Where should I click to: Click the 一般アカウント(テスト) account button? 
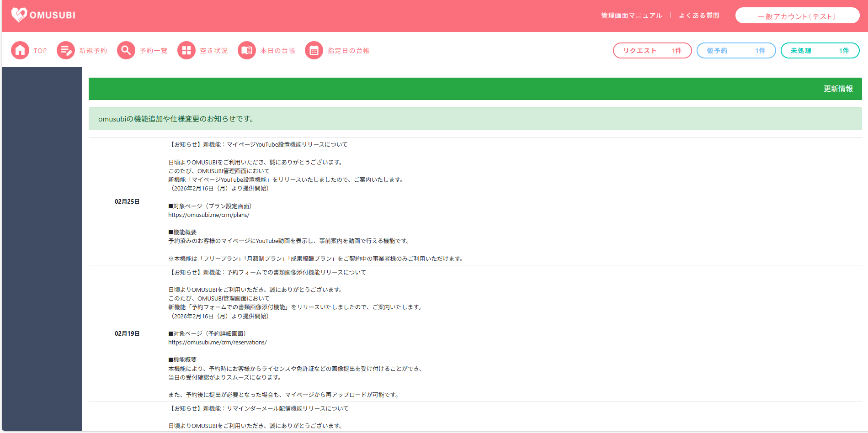(797, 16)
